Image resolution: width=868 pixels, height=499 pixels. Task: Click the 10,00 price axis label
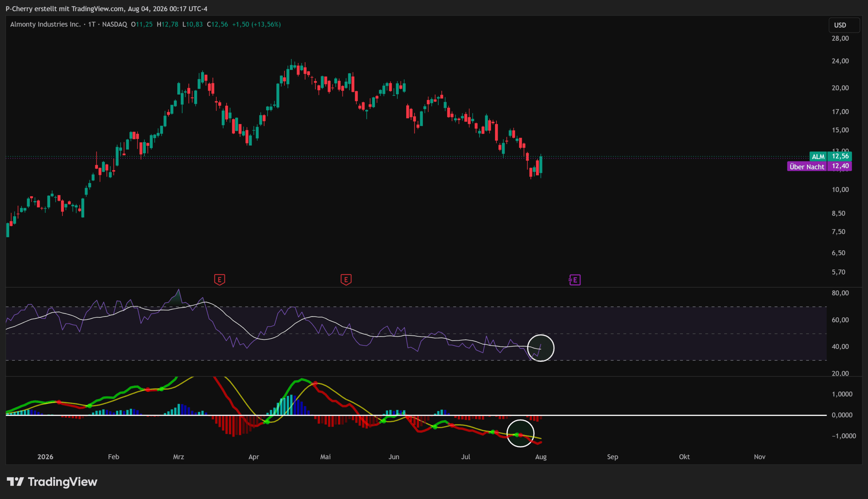click(x=840, y=190)
